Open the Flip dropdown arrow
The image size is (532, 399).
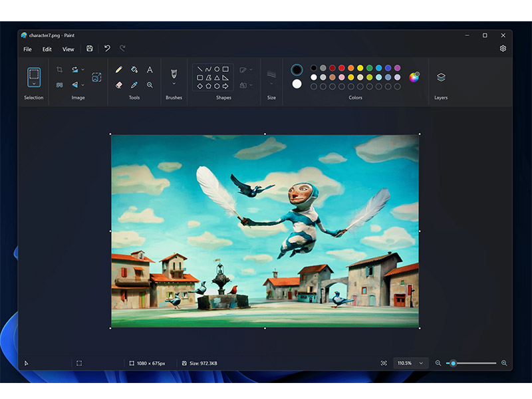82,85
